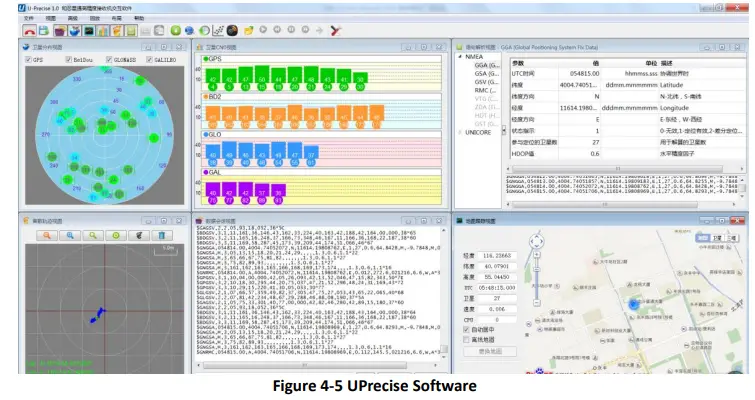Image resolution: width=755 pixels, height=400 pixels.
Task: Select the GSA message in NMEA tree
Action: click(486, 74)
